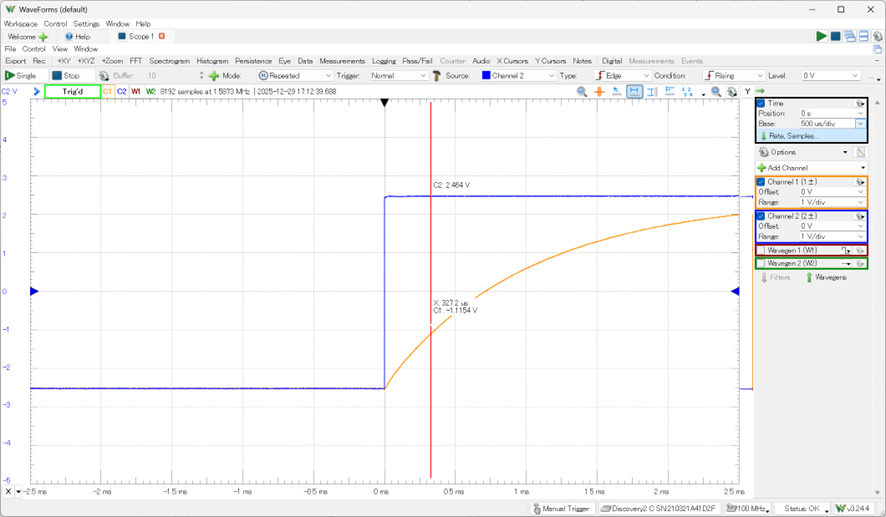Open Channel 1 gear settings icon
Image resolution: width=886 pixels, height=517 pixels.
click(859, 182)
